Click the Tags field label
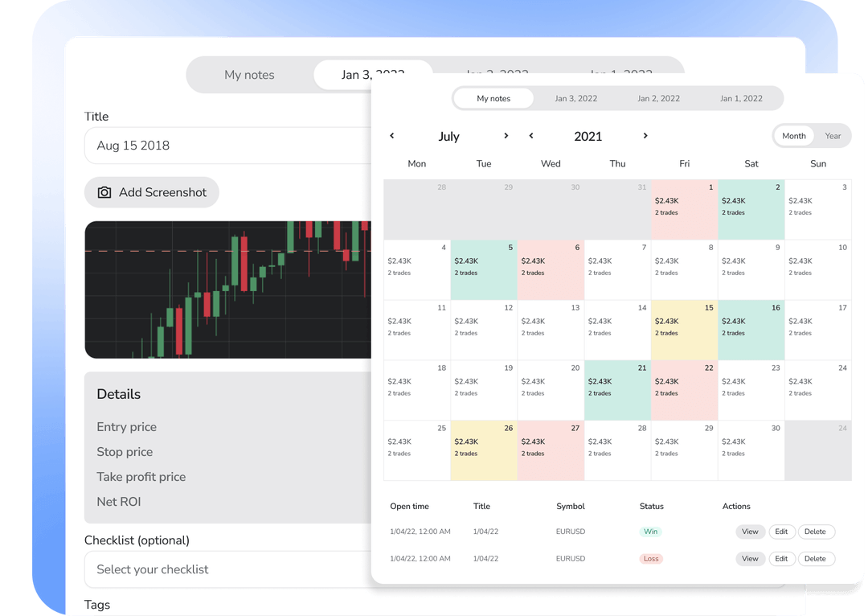868x616 pixels. (97, 605)
